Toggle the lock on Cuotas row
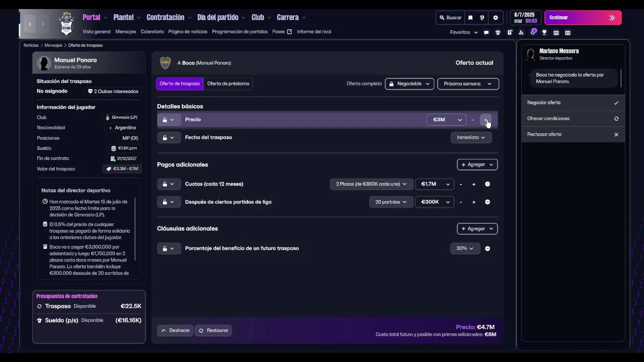 [x=169, y=184]
